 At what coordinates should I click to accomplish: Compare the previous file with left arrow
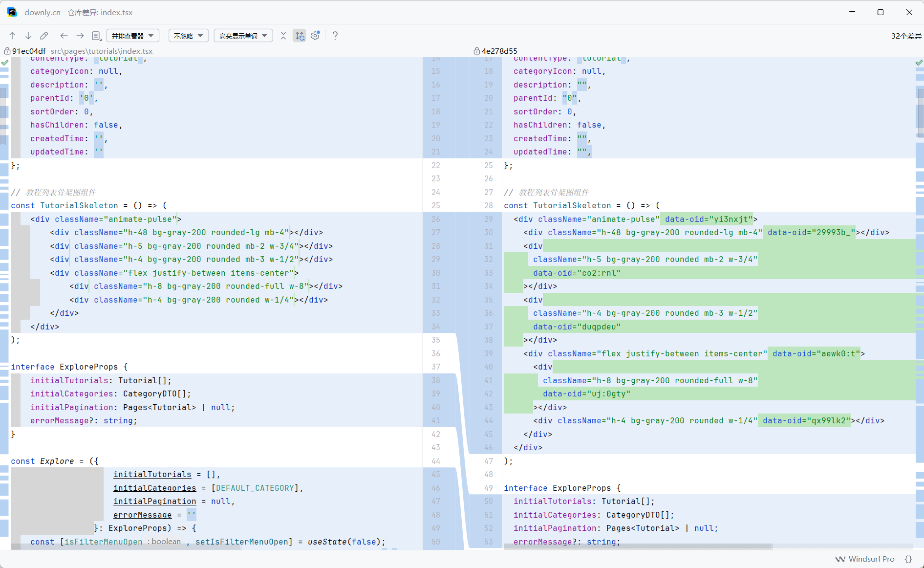[x=64, y=36]
